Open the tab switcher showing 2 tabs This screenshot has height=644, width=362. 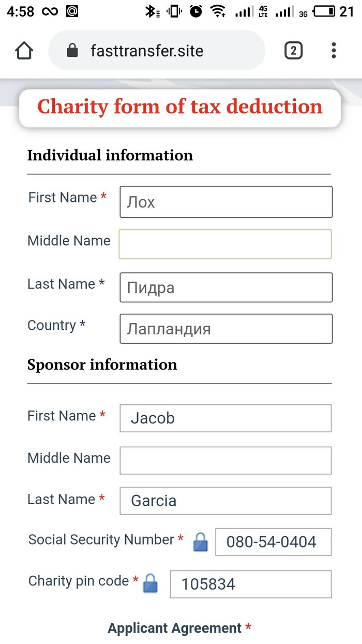pos(293,50)
